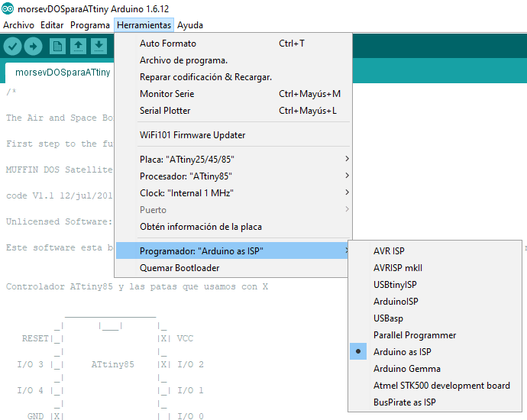Click the Open sketch toolbar icon
Screen dimensions: 527x420
78,47
